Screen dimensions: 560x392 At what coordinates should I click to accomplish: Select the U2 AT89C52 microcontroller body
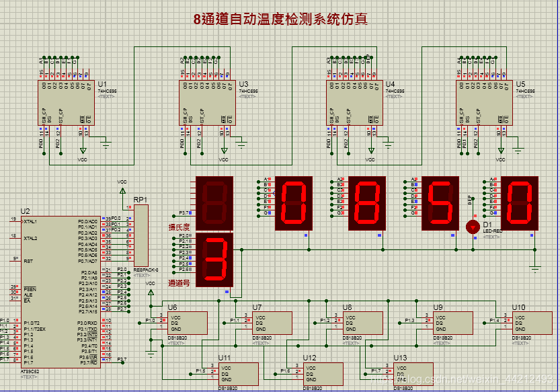pos(61,292)
